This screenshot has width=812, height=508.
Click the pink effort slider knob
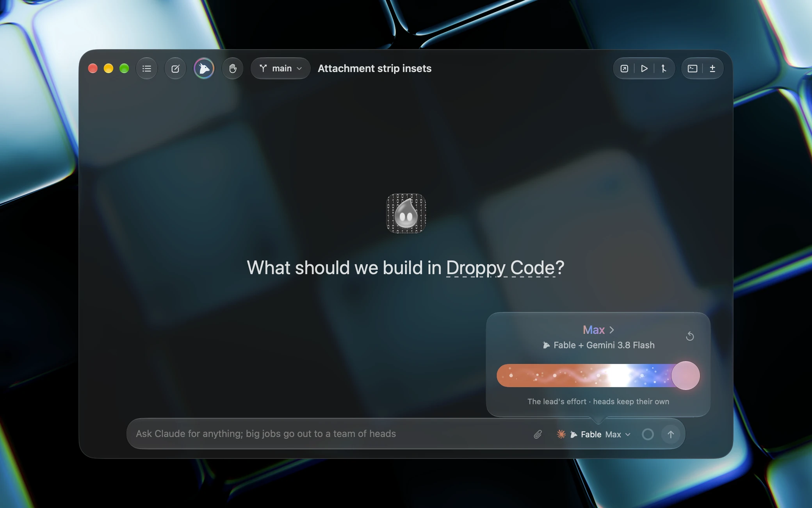(686, 376)
